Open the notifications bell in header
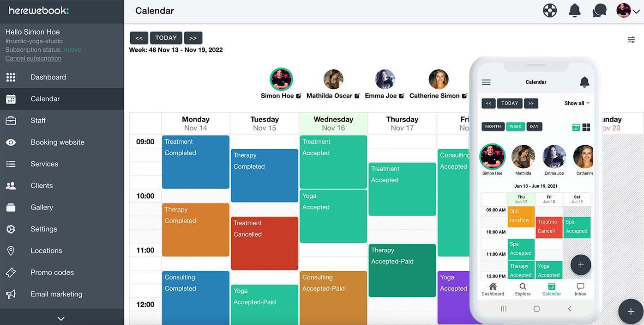The height and width of the screenshot is (325, 644). [x=575, y=11]
